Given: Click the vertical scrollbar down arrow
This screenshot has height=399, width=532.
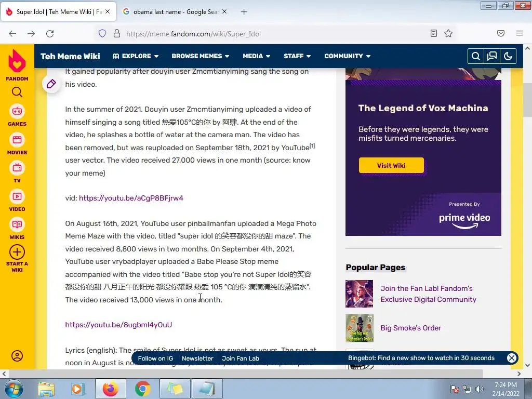Looking at the screenshot, I should [527, 365].
